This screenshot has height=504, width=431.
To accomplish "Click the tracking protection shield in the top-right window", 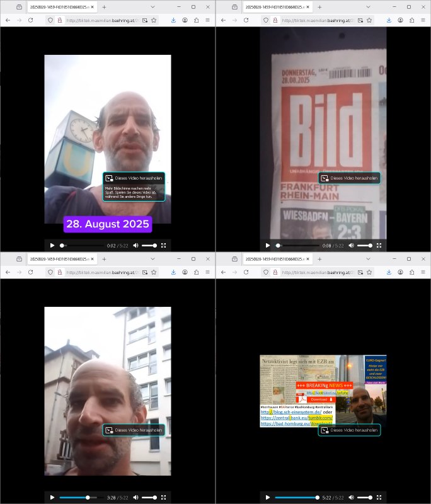I will coord(265,20).
